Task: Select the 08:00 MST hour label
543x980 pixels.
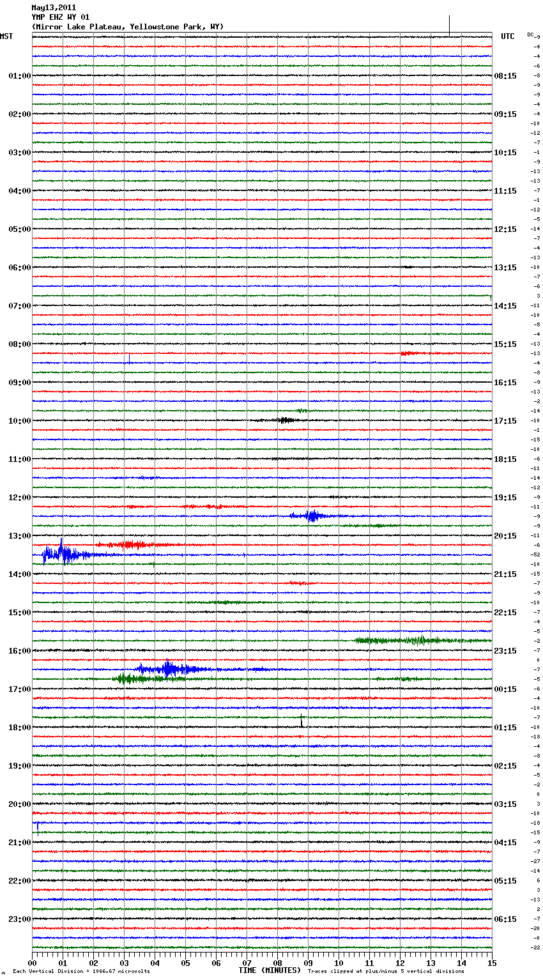Action: pyautogui.click(x=20, y=344)
